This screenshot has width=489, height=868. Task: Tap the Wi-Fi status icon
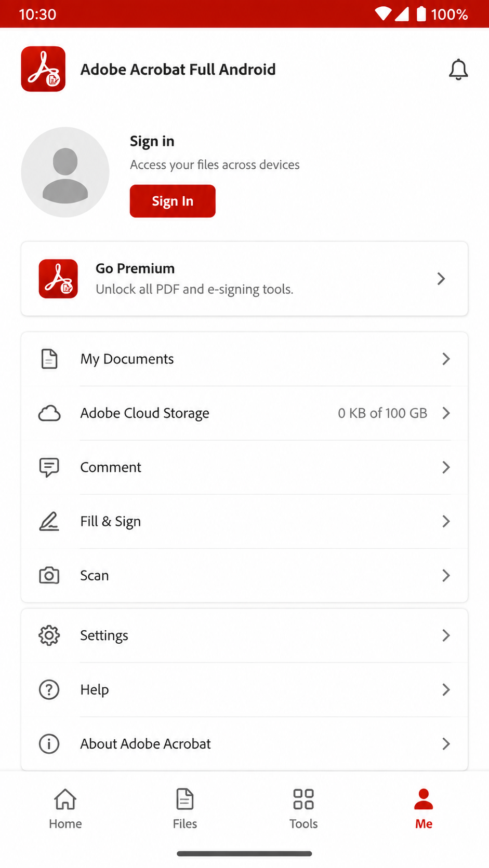(x=384, y=14)
